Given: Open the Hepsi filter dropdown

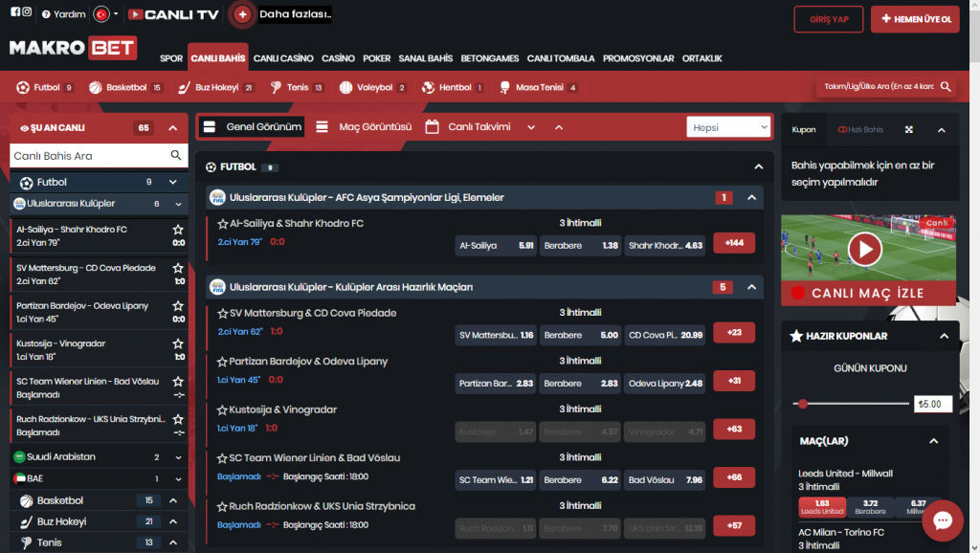Looking at the screenshot, I should pos(728,127).
